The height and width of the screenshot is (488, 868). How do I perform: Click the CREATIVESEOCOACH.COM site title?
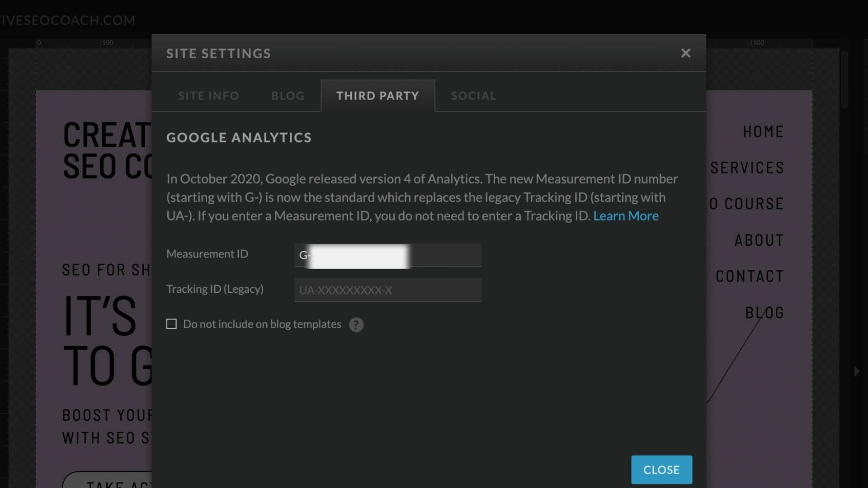[x=68, y=20]
